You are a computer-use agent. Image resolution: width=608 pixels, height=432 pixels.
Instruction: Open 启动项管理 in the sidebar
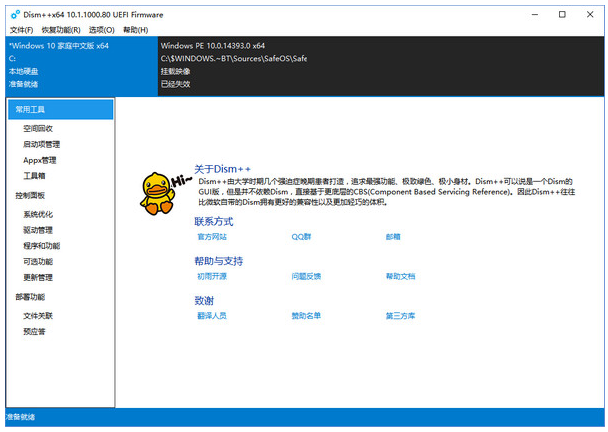click(41, 144)
